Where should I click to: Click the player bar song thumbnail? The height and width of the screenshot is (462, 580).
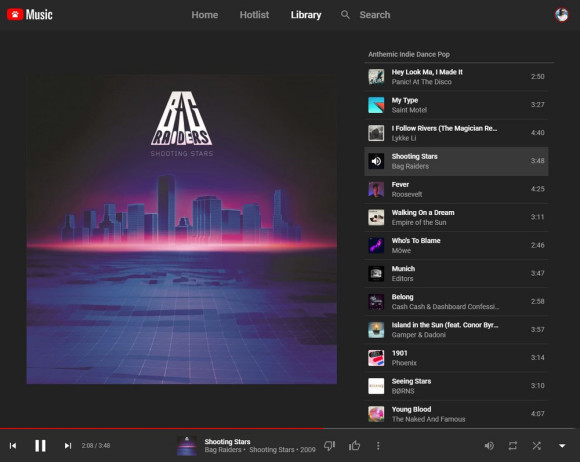[x=187, y=446]
